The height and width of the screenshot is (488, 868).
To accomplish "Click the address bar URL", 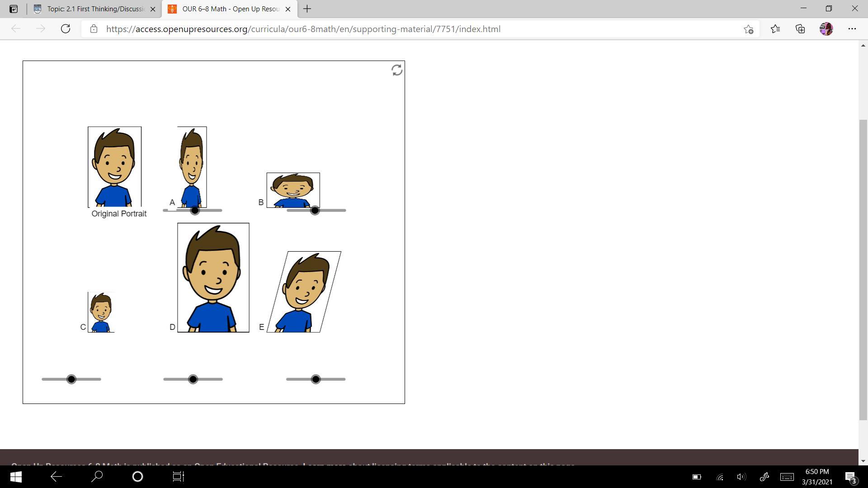I will coord(303,29).
